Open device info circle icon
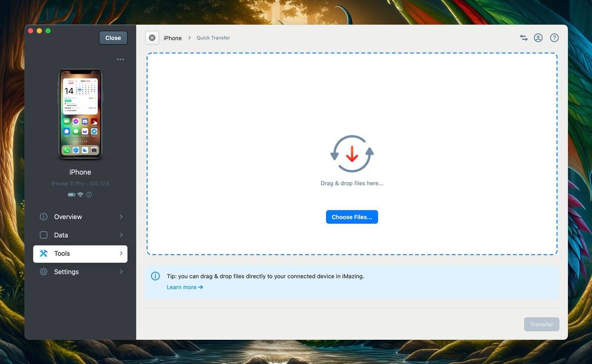 pos(89,195)
